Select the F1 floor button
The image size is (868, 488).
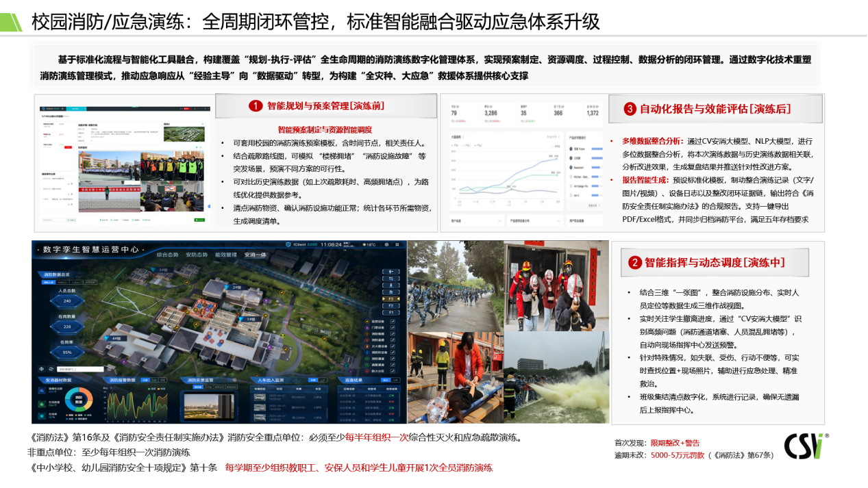click(x=391, y=311)
